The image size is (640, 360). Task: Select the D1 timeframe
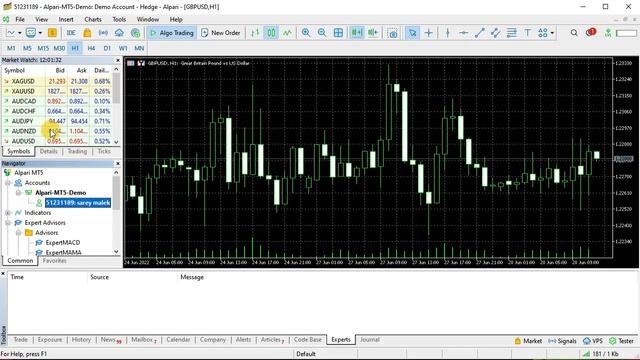[x=107, y=48]
